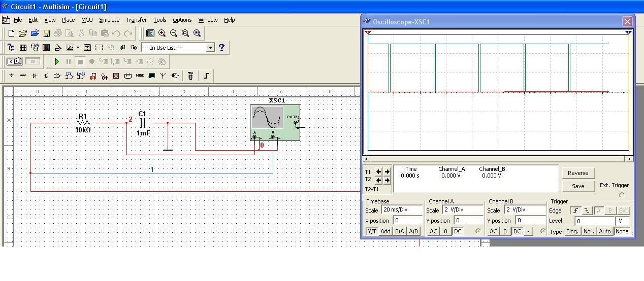Toggle full screen view icon
The image size is (644, 281).
click(150, 33)
